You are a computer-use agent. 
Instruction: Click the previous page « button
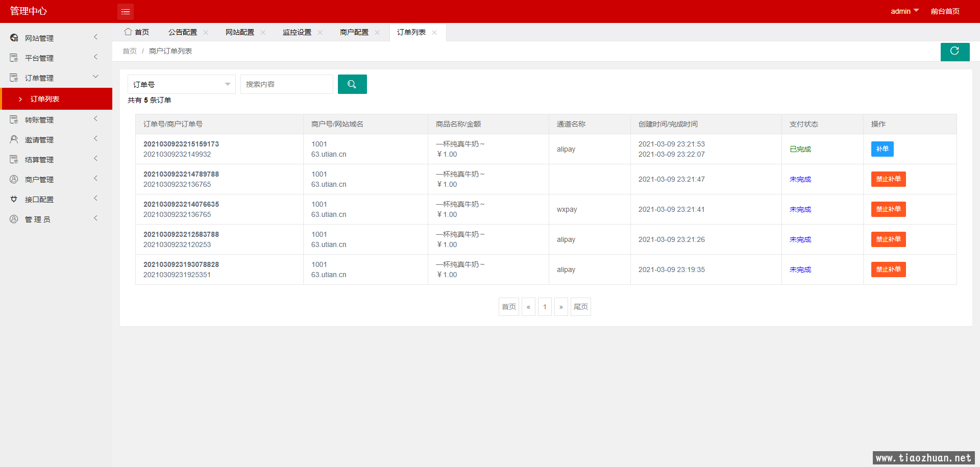point(528,307)
